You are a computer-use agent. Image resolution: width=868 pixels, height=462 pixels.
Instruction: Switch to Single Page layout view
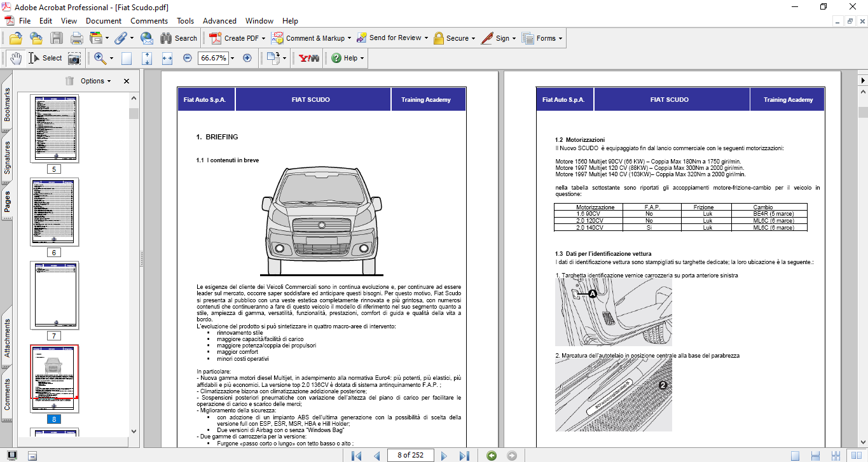[795, 456]
